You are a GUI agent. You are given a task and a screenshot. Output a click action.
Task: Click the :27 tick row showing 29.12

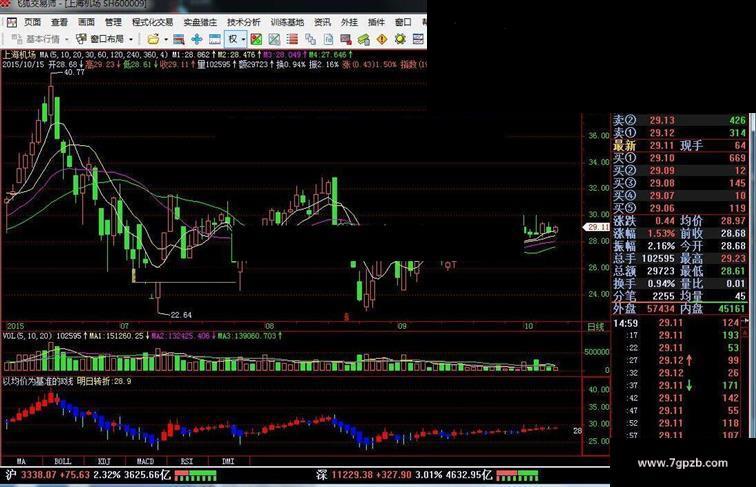pyautogui.click(x=676, y=360)
